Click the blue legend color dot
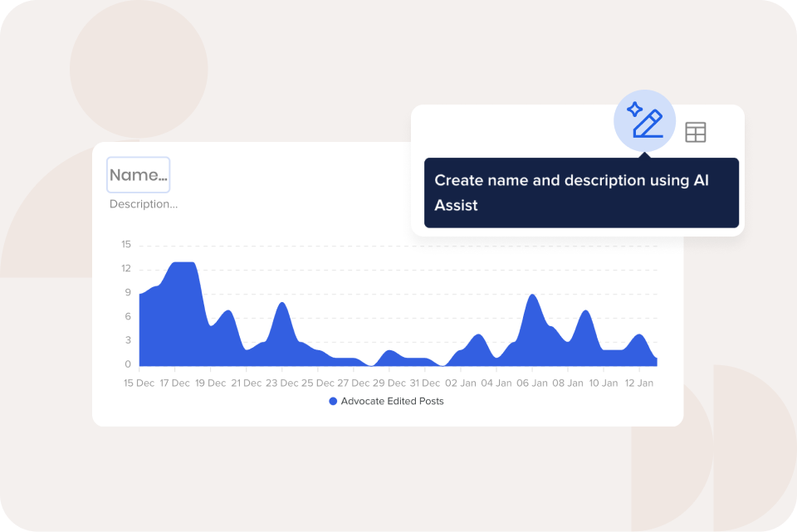Screen dimensions: 797x532 [x=333, y=401]
